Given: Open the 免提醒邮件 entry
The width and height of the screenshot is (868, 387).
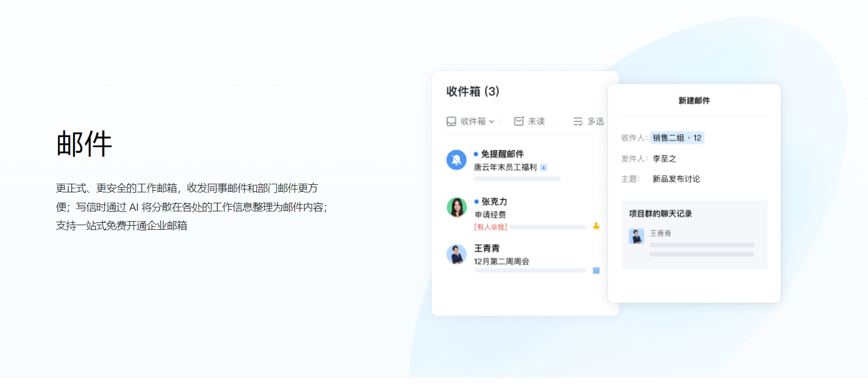Looking at the screenshot, I should 502,154.
